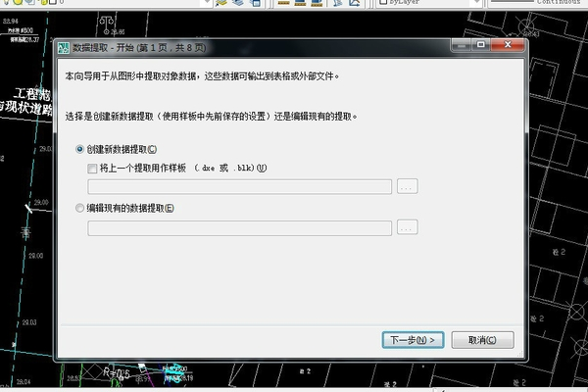Click the dialog title 数据提取 - 开始 (第 1 页, 共 8 页)

point(139,48)
